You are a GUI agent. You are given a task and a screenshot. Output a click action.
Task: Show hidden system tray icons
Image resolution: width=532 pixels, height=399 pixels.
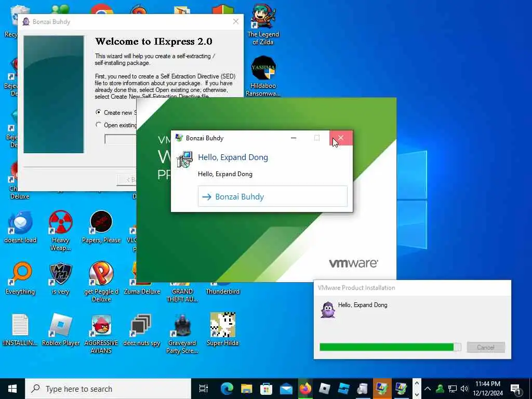pos(428,389)
